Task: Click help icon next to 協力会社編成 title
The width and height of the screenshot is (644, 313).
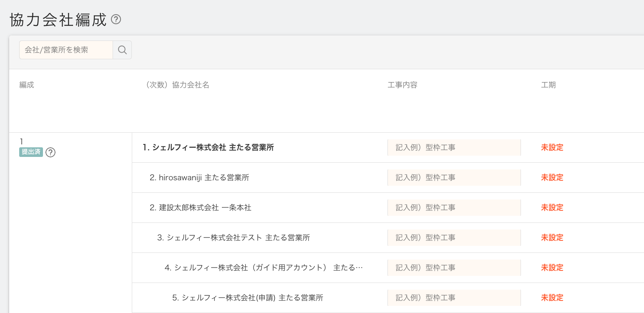Action: click(116, 19)
